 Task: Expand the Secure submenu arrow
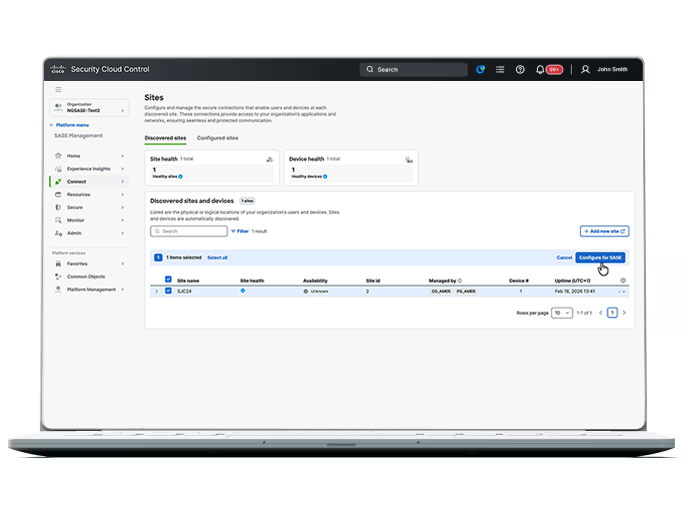click(123, 207)
